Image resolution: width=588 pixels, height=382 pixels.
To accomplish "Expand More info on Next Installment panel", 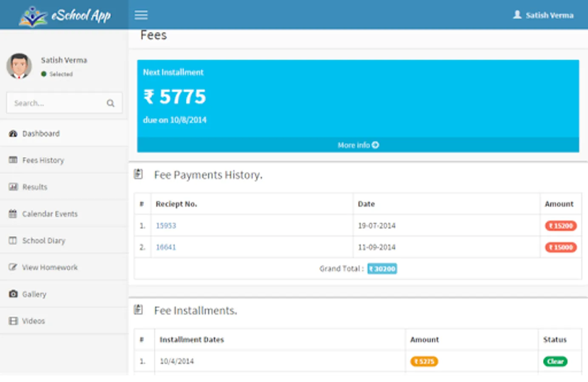I will (x=358, y=145).
